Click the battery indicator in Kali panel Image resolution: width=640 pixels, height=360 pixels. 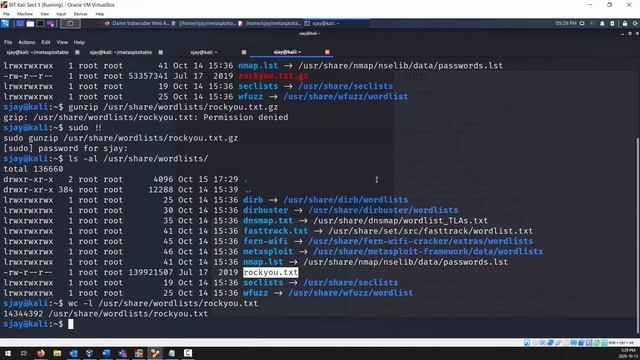point(612,24)
